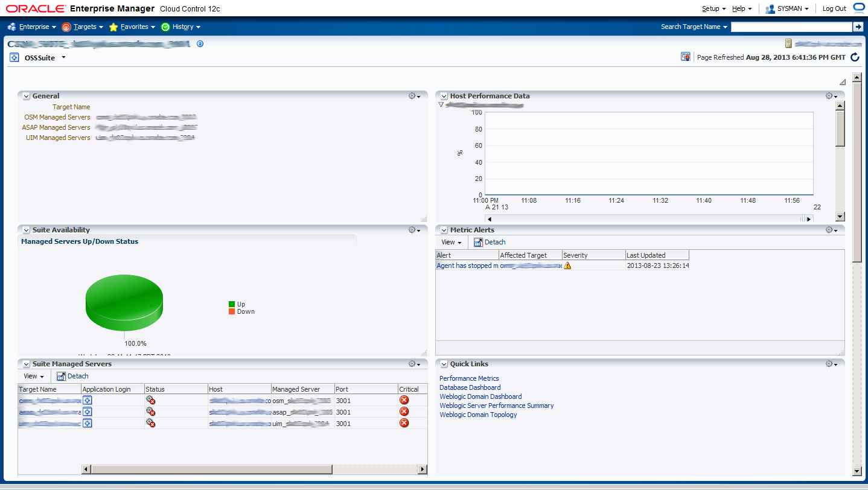Click the Performance Metrics quick link text
This screenshot has height=490, width=868.
click(469, 378)
